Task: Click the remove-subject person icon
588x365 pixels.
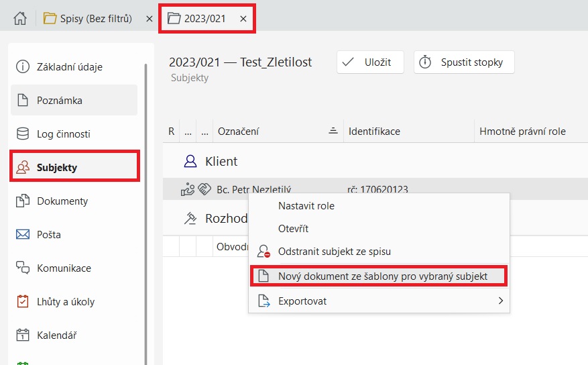Action: click(x=263, y=252)
